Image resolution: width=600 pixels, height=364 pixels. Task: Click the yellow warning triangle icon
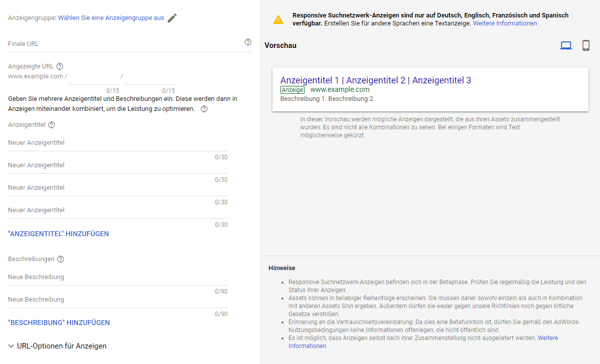click(x=278, y=20)
